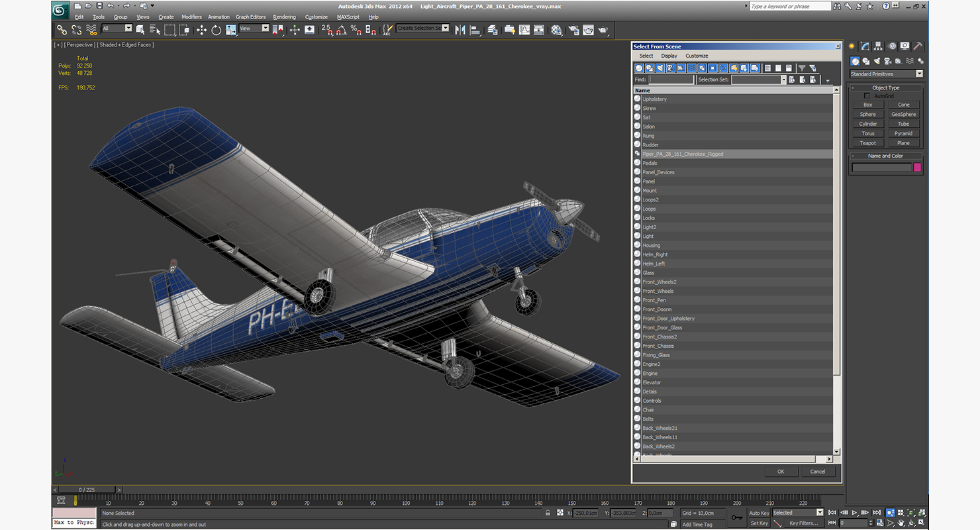Viewport: 980px width, 530px height.
Task: Click the render teapot icon
Action: point(603,30)
